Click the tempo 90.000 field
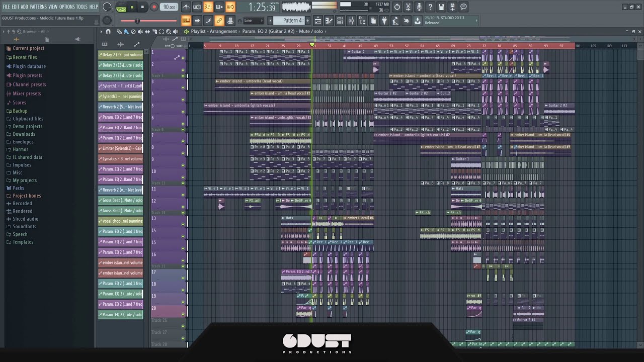 170,7
